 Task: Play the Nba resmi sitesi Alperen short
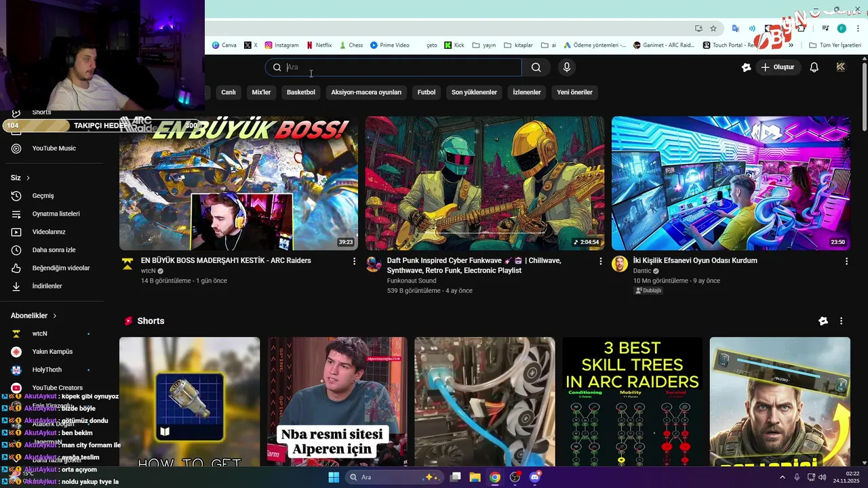[x=338, y=402]
